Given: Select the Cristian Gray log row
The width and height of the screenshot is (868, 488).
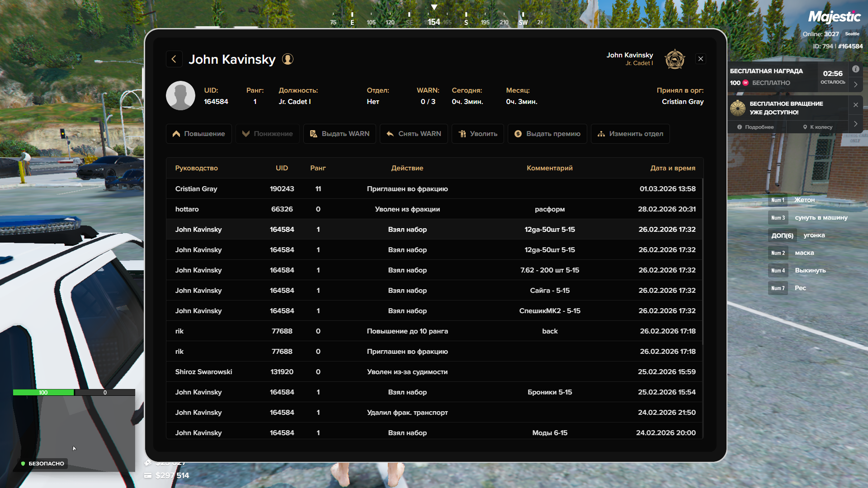Looking at the screenshot, I should pyautogui.click(x=434, y=189).
